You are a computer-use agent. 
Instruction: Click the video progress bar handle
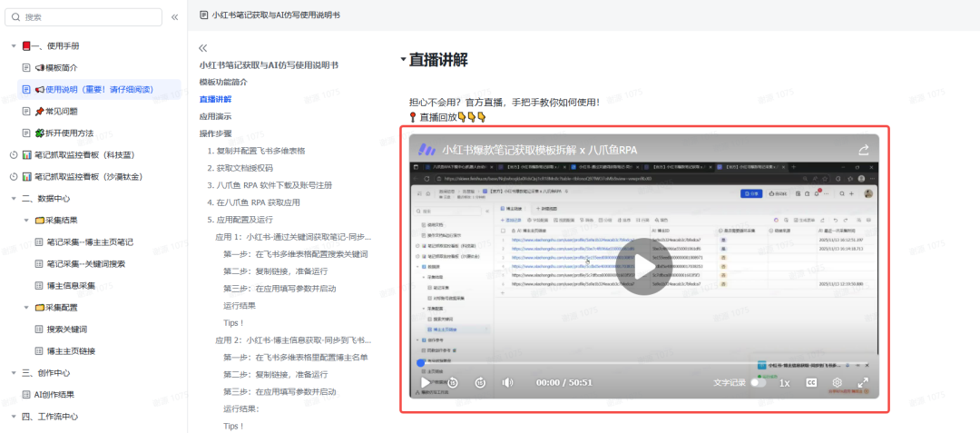pos(421,362)
